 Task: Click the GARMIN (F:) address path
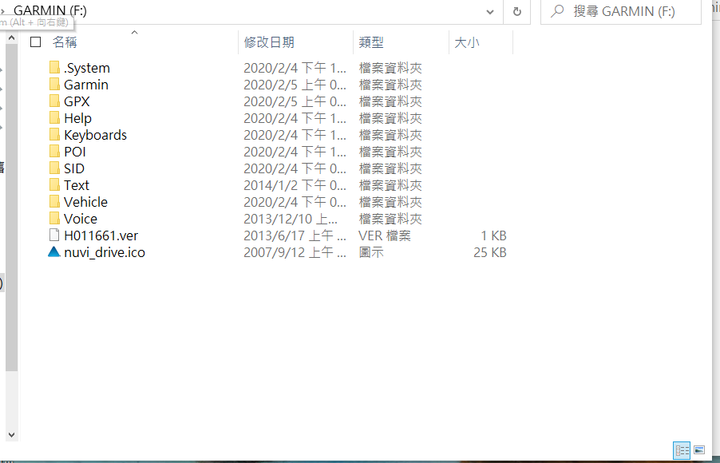pos(50,10)
